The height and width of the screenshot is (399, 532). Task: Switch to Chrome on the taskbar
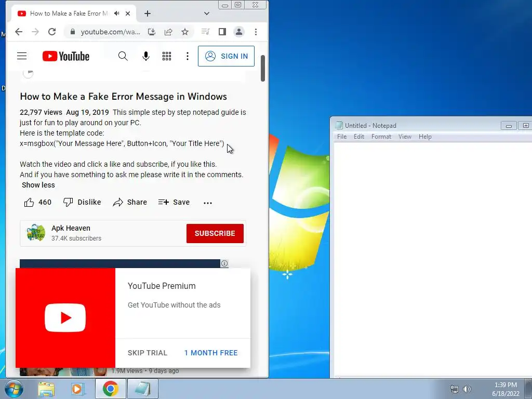pos(110,389)
